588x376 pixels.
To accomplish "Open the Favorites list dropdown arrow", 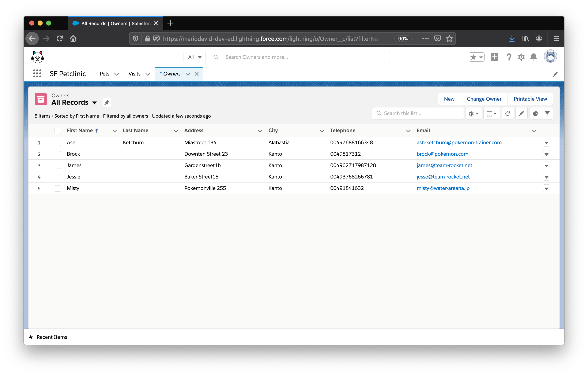I will point(481,57).
